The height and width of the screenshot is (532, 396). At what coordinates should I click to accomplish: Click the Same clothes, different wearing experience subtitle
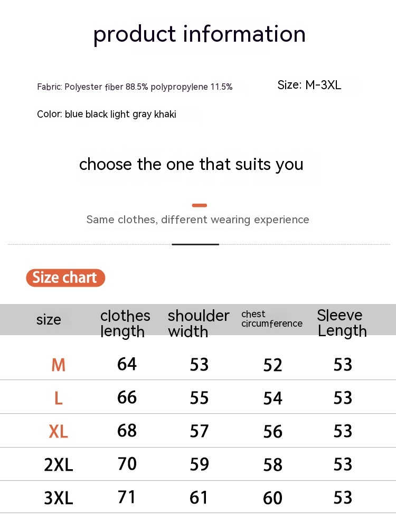(197, 220)
